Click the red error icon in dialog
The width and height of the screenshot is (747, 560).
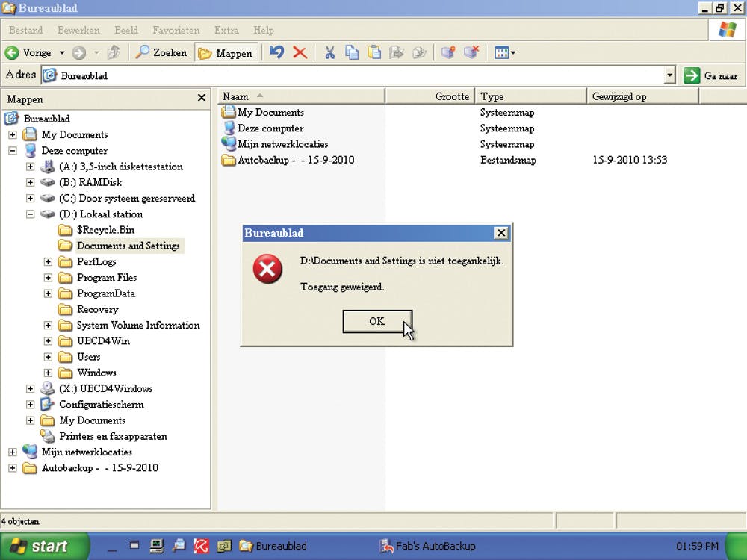[x=267, y=269]
